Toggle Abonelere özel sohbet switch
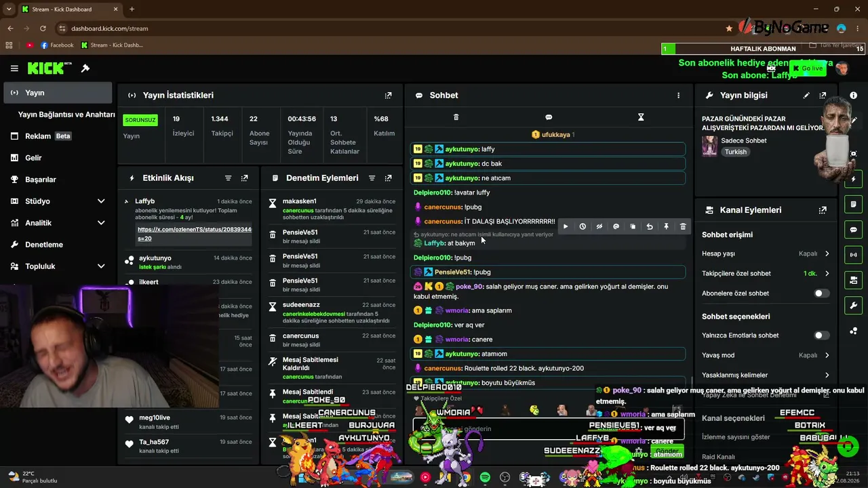Screen dimensions: 868x488 [x=821, y=293]
